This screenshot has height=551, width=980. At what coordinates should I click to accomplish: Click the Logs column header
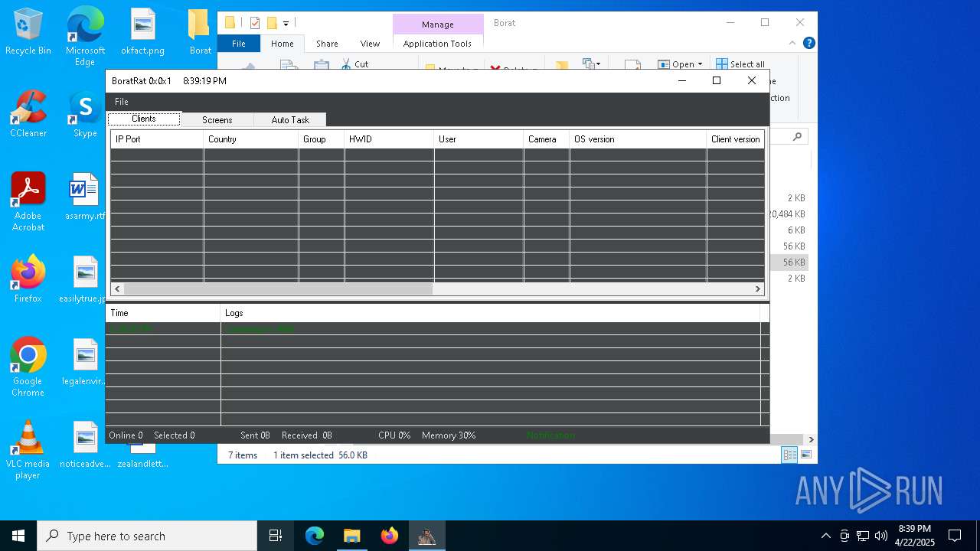(x=490, y=313)
